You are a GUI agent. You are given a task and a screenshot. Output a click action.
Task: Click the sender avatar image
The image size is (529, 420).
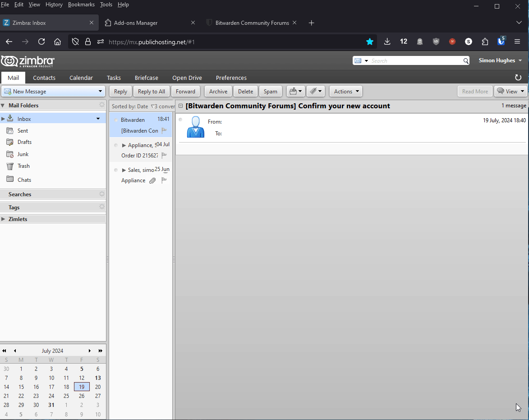196,127
